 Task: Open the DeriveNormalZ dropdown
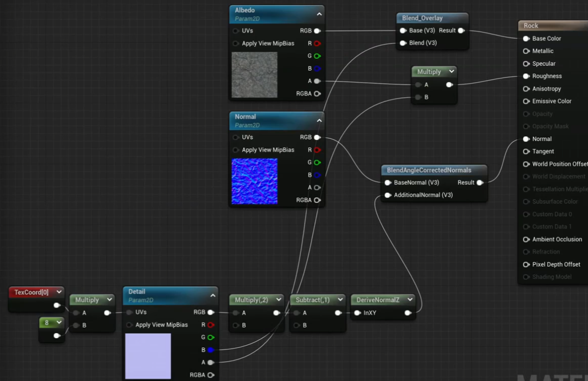click(x=410, y=299)
